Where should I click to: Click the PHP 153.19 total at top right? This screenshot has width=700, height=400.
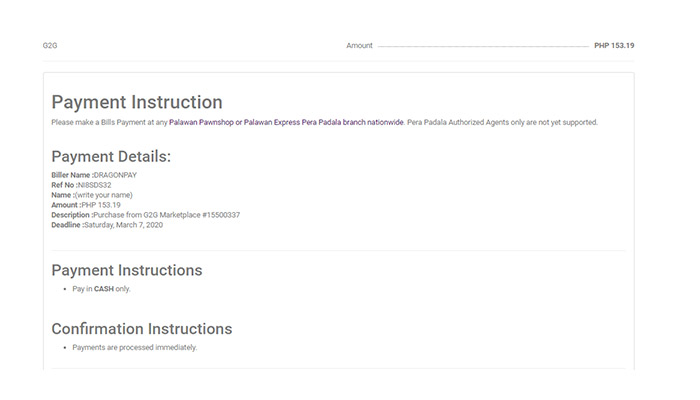point(614,46)
